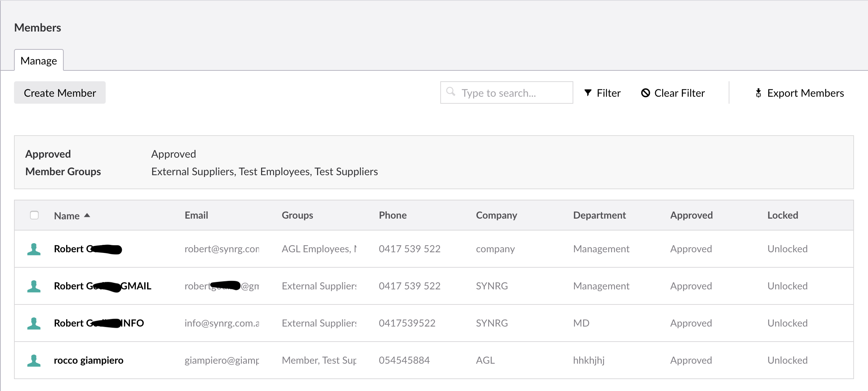Open the Robert member ending in INFO
Viewport: 868px width, 391px height.
[x=99, y=323]
